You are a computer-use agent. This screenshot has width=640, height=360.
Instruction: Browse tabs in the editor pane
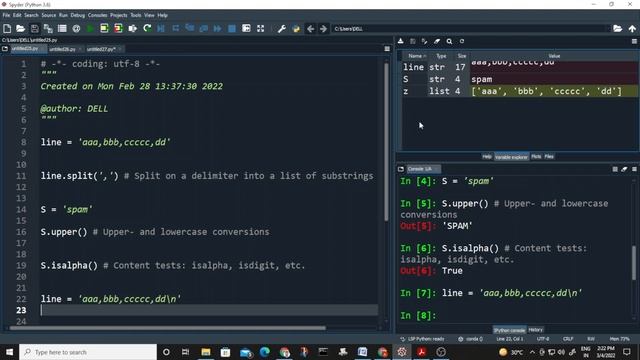[5, 49]
